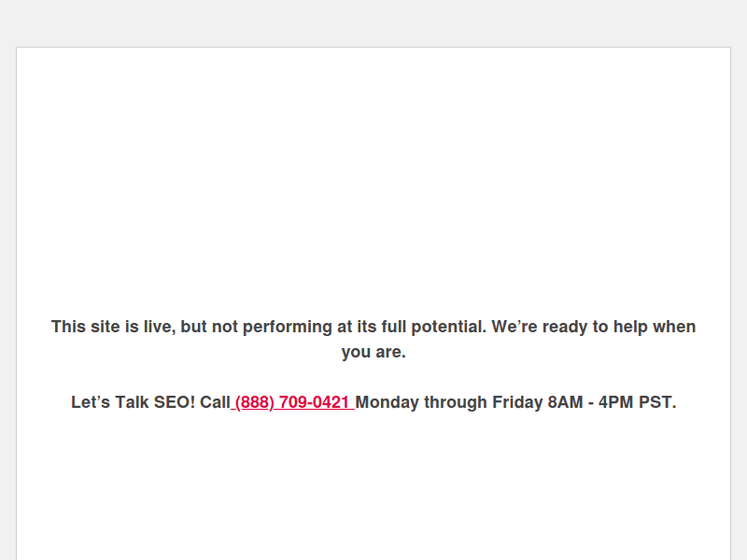
Task: Click the "We're ready" text
Action: tap(540, 327)
